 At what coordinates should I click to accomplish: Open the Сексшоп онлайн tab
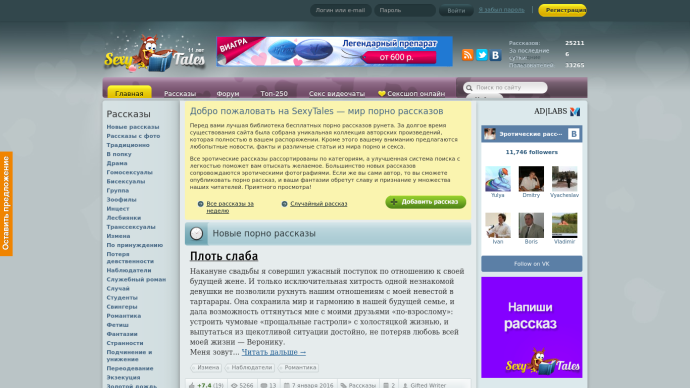[411, 93]
